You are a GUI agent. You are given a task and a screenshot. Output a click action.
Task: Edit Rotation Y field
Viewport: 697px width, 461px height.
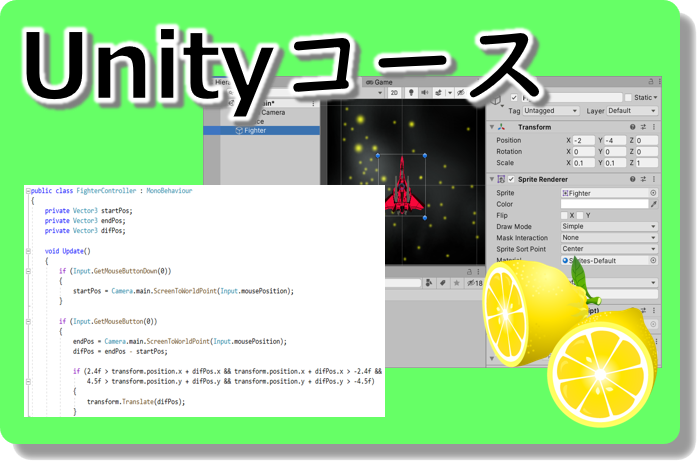pyautogui.click(x=615, y=152)
